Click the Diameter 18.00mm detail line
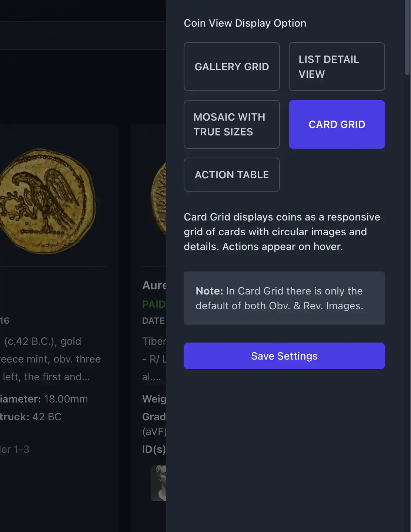Screen dimensions: 411x532 [44, 399]
